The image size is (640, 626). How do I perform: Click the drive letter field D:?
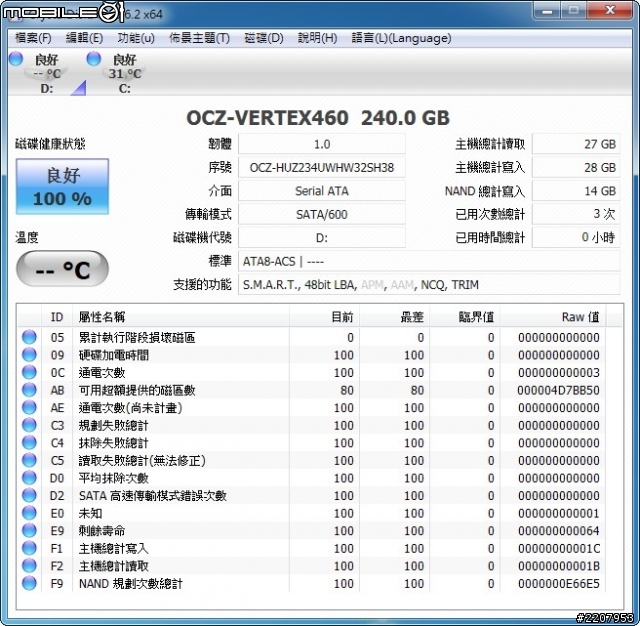click(x=322, y=238)
